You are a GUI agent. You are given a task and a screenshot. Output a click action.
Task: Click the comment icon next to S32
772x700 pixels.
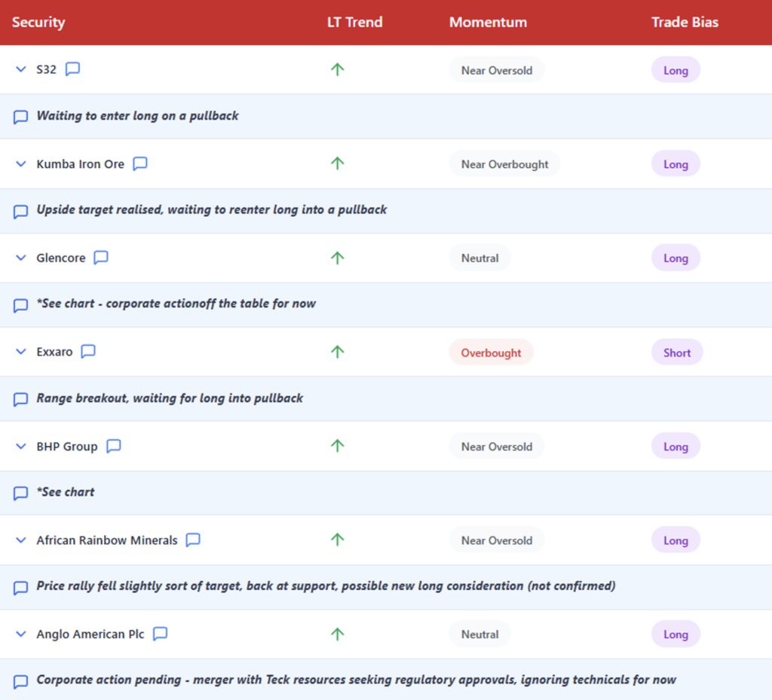pos(72,69)
